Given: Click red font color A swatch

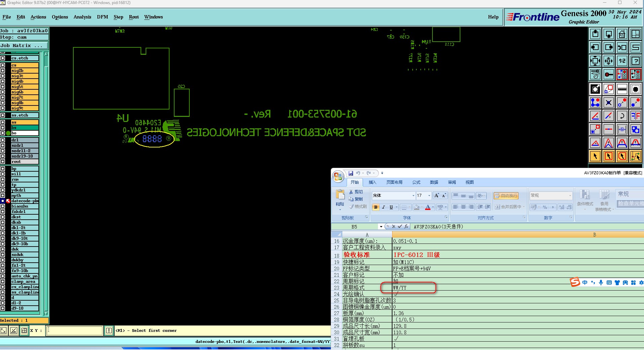Looking at the screenshot, I should coord(428,207).
